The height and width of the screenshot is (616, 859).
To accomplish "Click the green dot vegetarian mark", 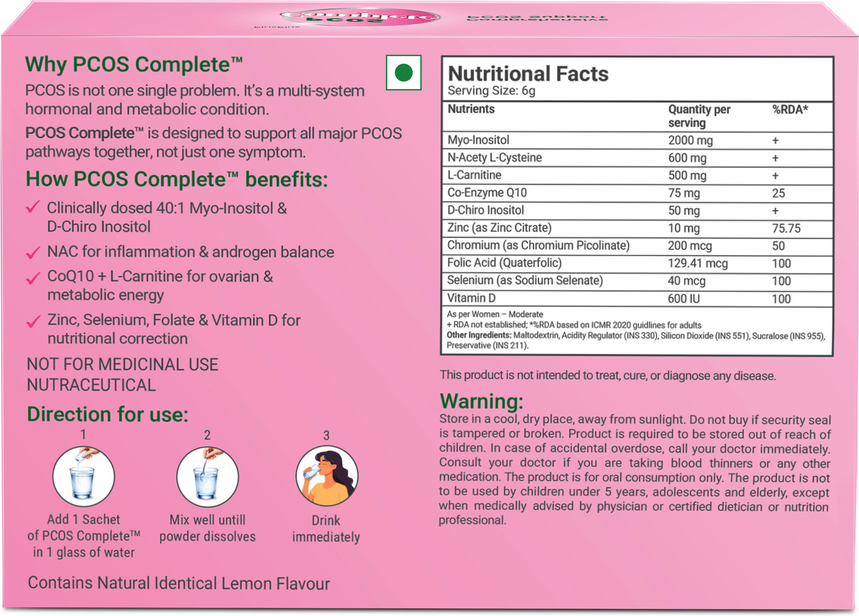I will click(x=404, y=73).
